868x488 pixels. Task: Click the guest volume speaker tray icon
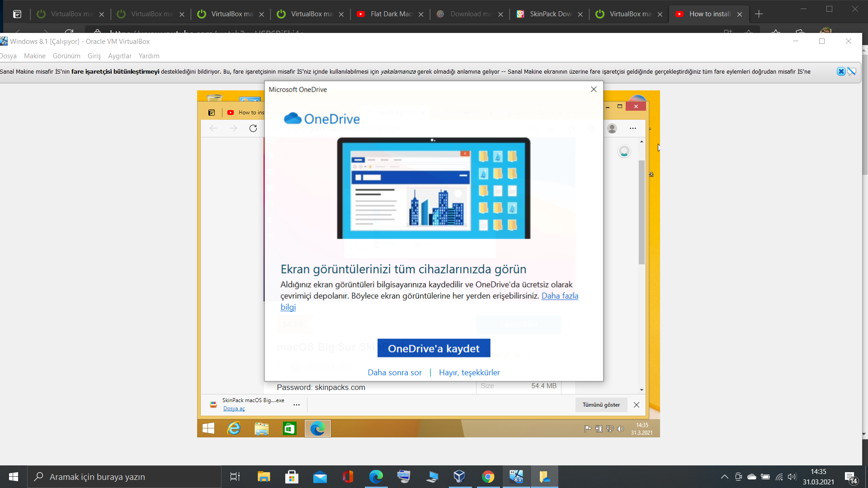(x=620, y=429)
